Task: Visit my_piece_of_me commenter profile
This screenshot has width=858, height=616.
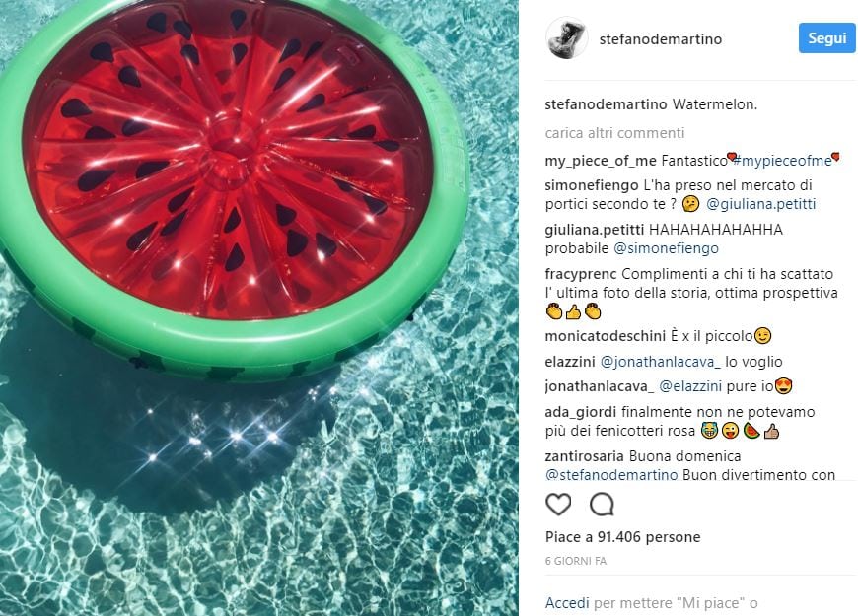Action: pyautogui.click(x=601, y=161)
